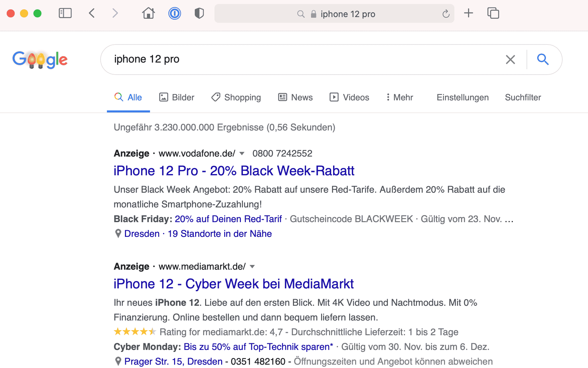Image resolution: width=588 pixels, height=368 pixels.
Task: Reload the current page
Action: [446, 14]
